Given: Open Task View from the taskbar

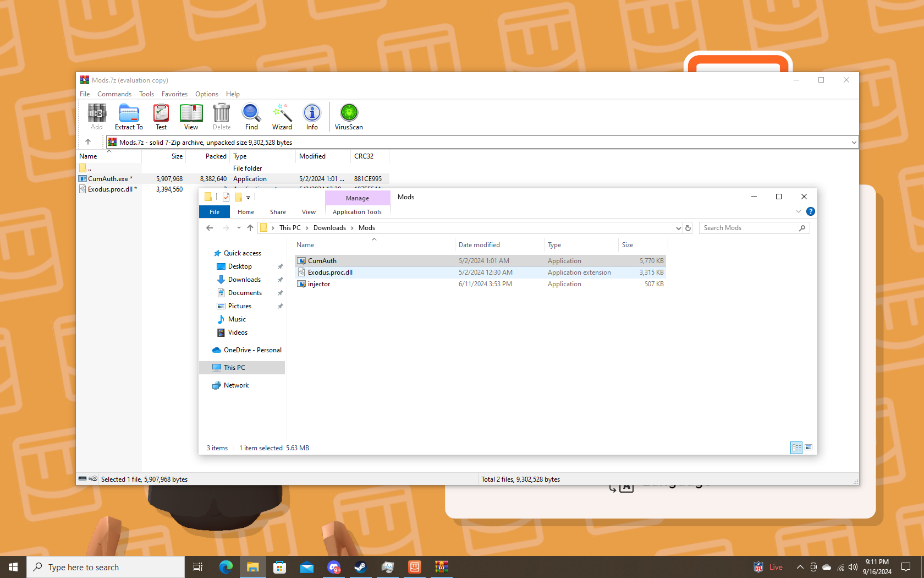Looking at the screenshot, I should point(198,567).
